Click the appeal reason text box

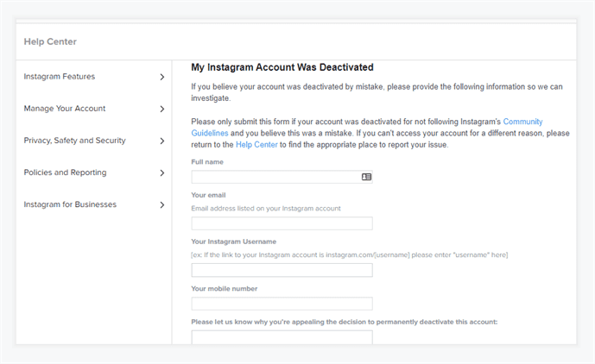pyautogui.click(x=282, y=337)
